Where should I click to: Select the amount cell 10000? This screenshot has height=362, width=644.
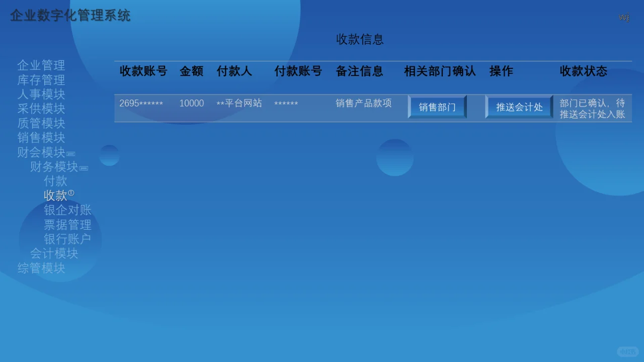192,103
